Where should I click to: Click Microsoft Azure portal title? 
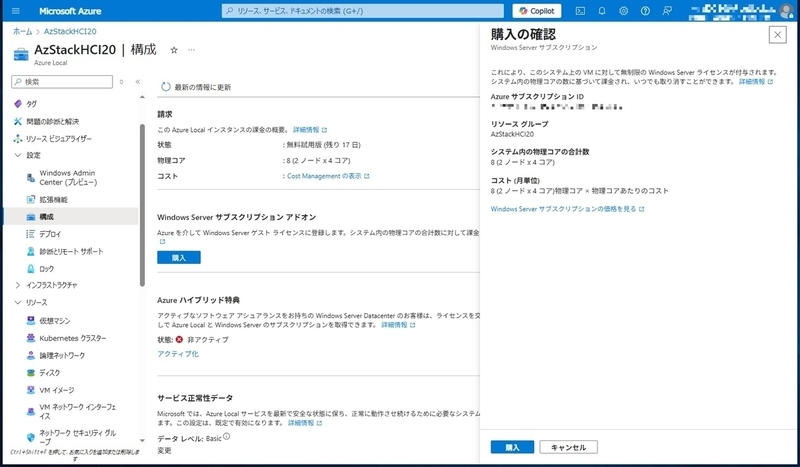click(x=70, y=11)
